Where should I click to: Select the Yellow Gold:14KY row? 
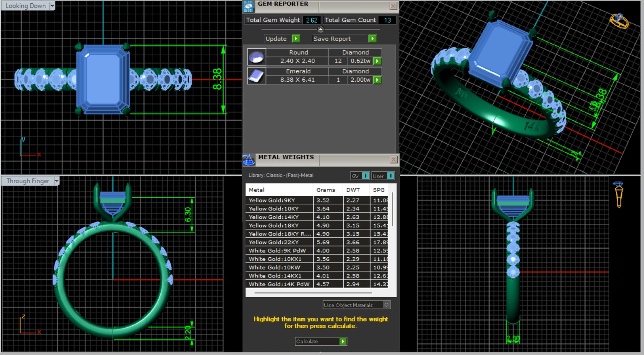(x=279, y=217)
